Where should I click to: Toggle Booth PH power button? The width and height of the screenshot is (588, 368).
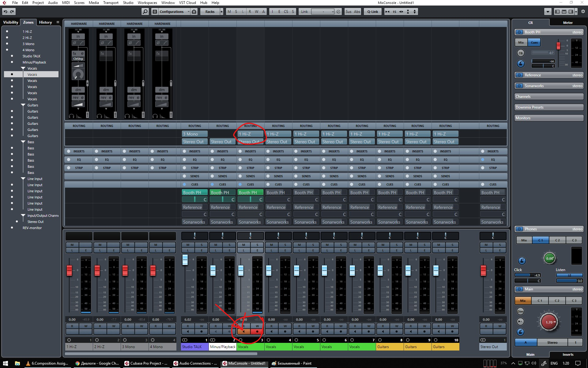click(519, 32)
